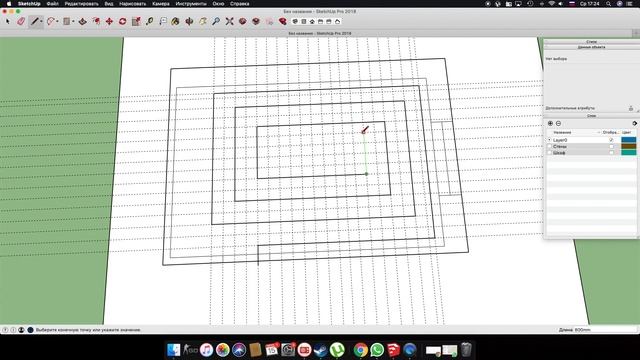Select the arrow Select tool
Image resolution: width=640 pixels, height=360 pixels.
(7, 21)
